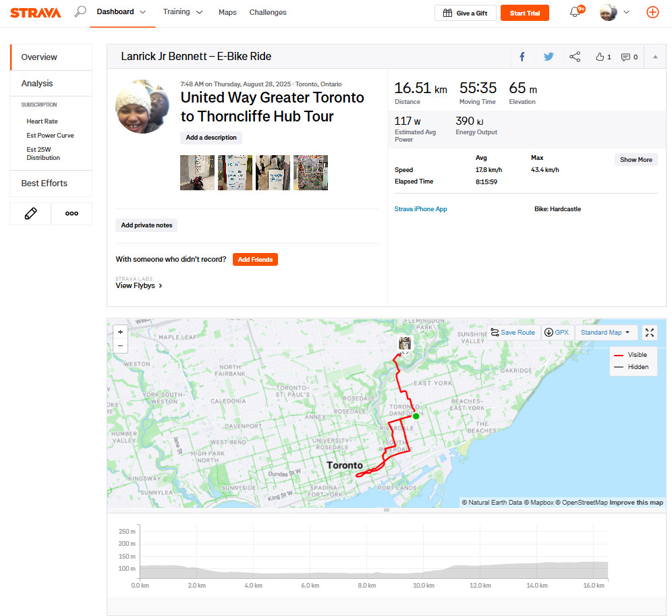Expand map to fullscreen
The height and width of the screenshot is (616, 672).
coord(649,332)
